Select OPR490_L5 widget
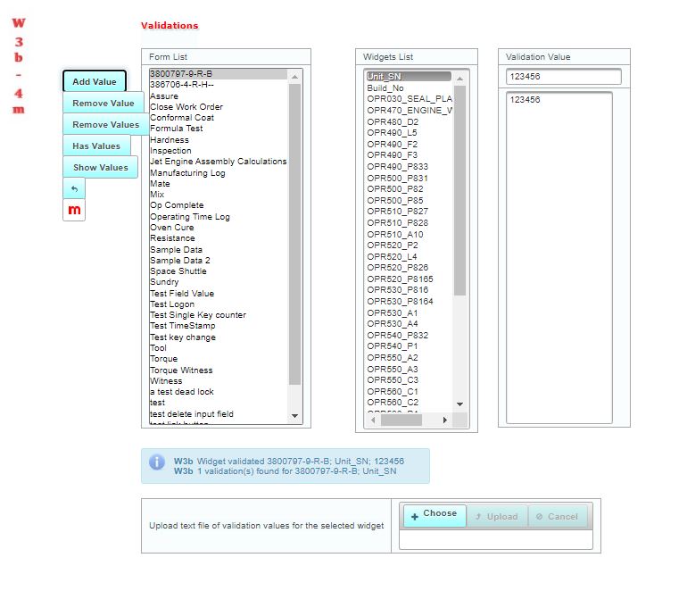Viewport: 687px width, 616px height. click(x=409, y=132)
